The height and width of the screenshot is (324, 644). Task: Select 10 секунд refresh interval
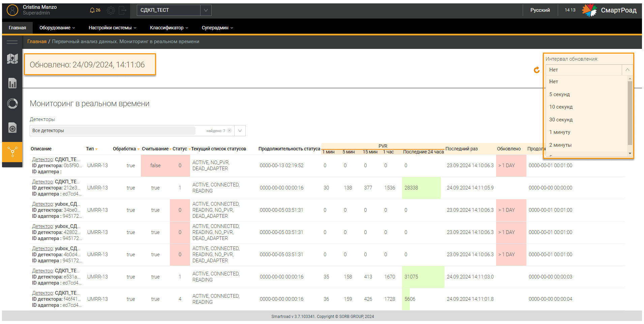586,107
